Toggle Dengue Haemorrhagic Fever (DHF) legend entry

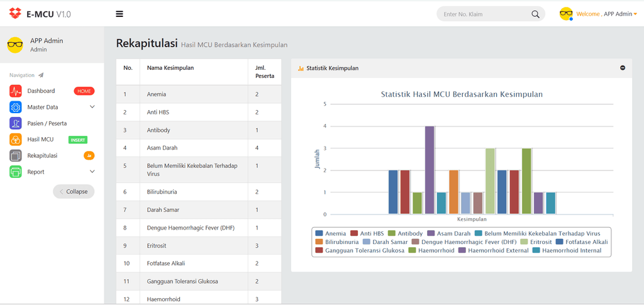464,241
